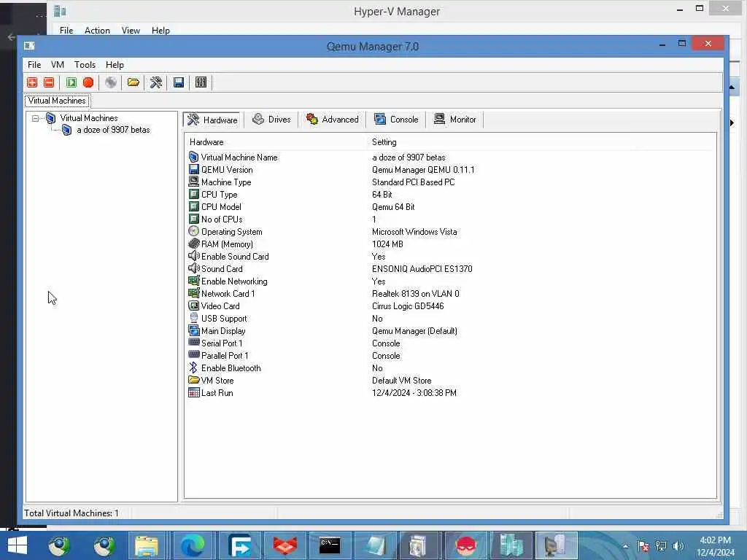Open the Console tab

tap(396, 120)
